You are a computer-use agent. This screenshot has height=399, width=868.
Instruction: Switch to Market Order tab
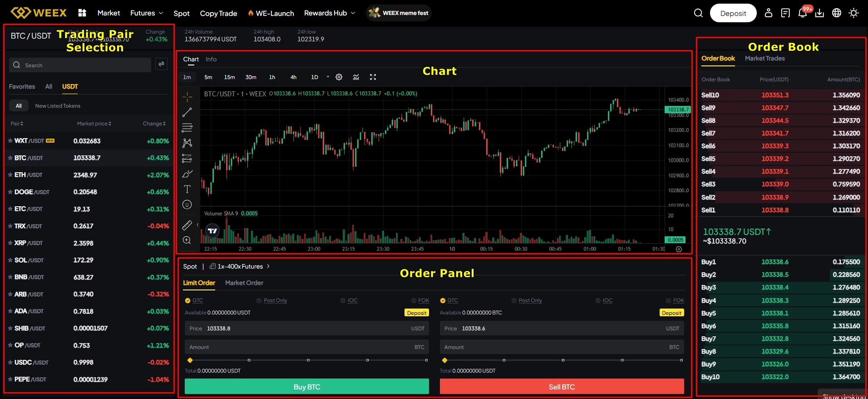pyautogui.click(x=244, y=283)
